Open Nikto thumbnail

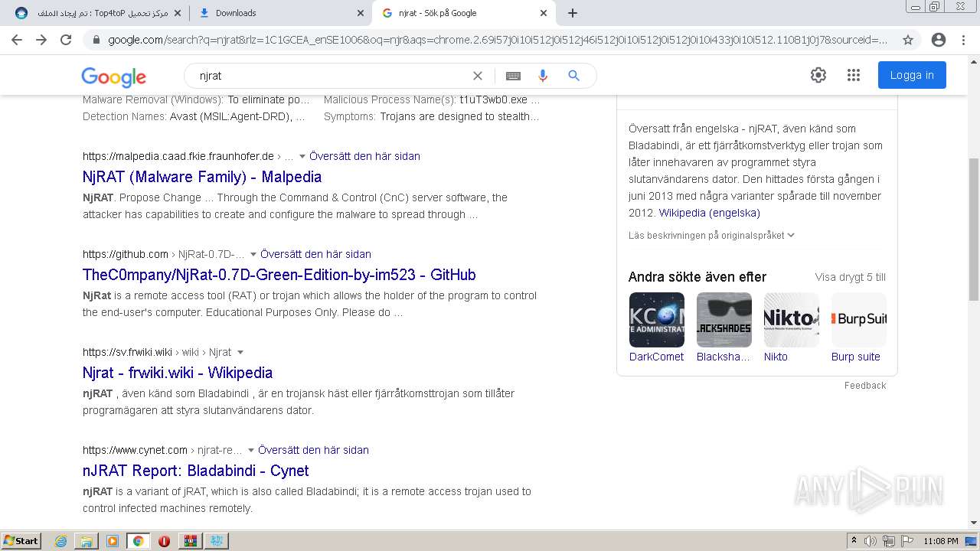[791, 320]
